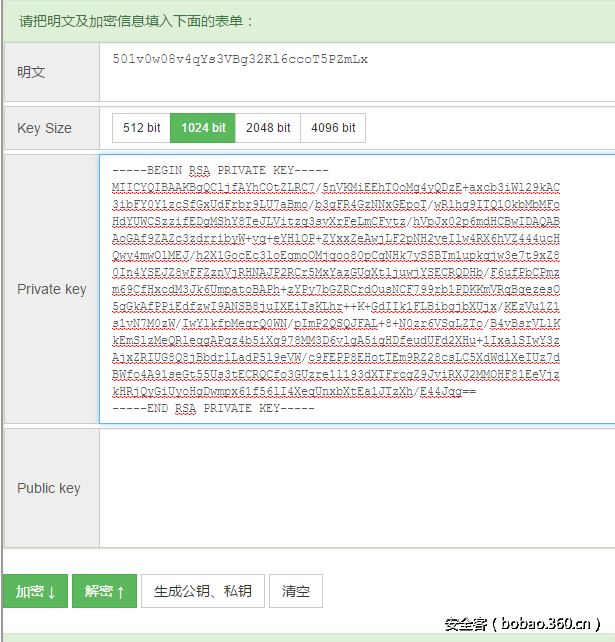Focus the Private key text area
Screen dimensions: 615x642
click(356, 290)
